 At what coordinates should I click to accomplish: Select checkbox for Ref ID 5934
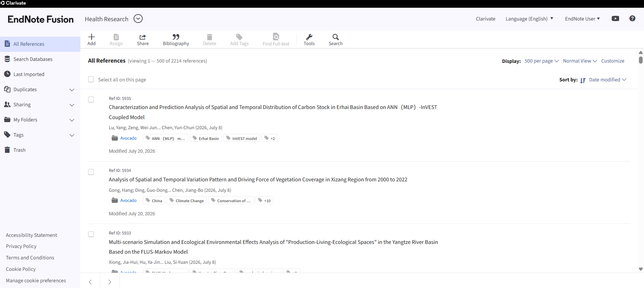(x=91, y=172)
